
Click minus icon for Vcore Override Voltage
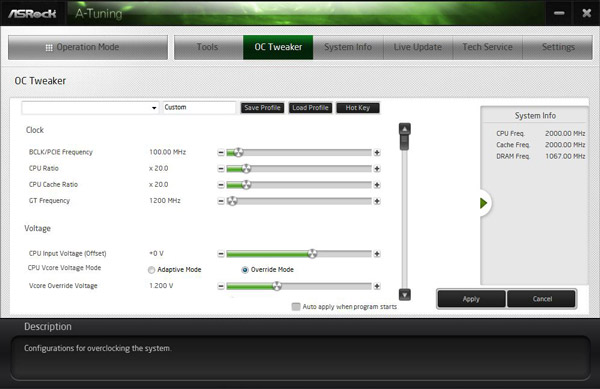221,286
